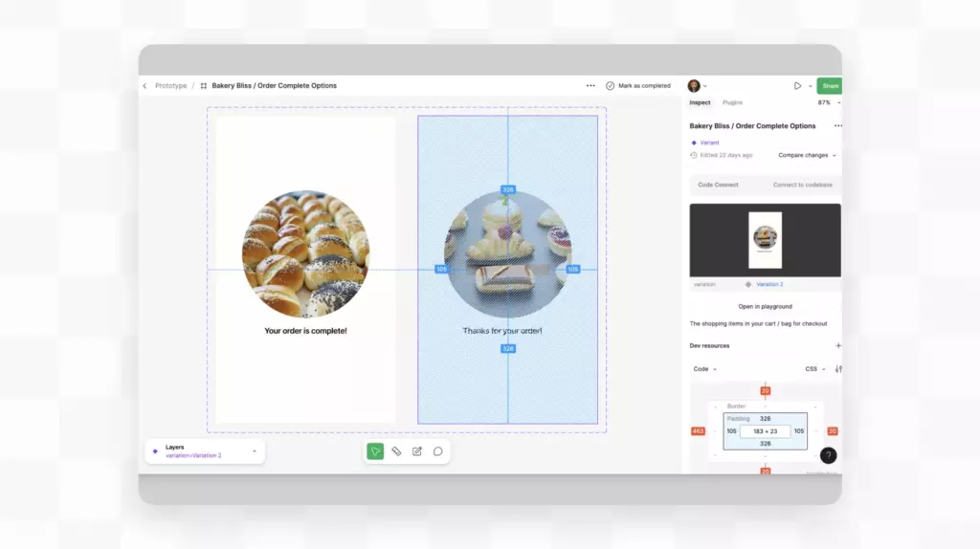Expand the Layers panel chevron

[x=255, y=450]
